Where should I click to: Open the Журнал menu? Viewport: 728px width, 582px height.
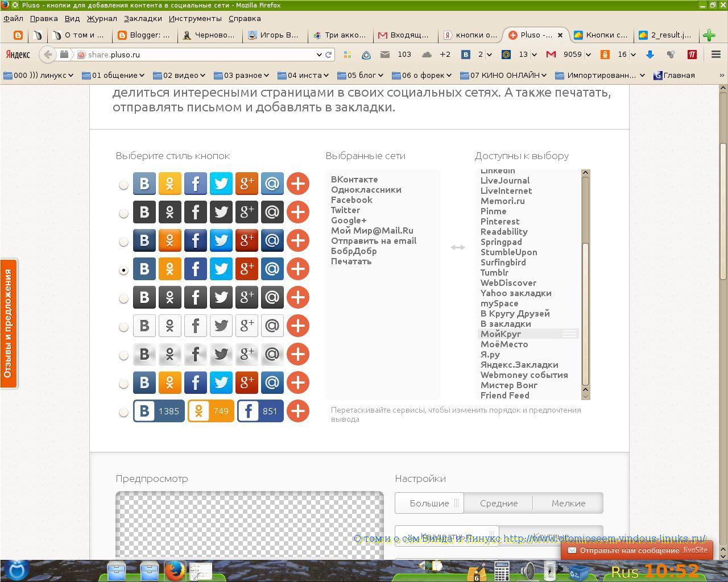[x=102, y=18]
